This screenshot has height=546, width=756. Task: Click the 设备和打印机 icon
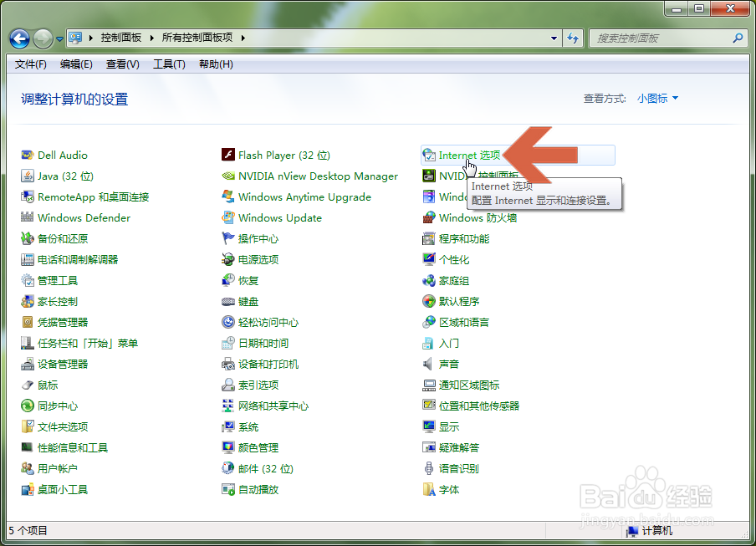(228, 364)
